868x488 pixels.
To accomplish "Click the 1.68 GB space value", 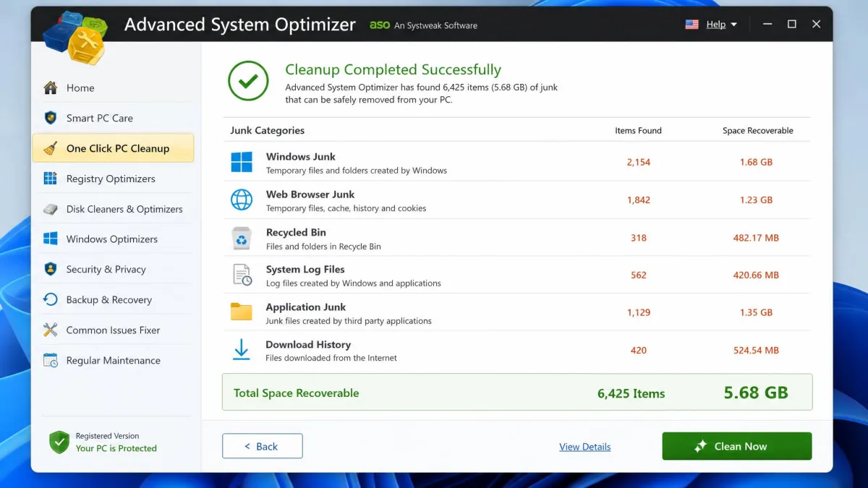I will pos(756,163).
